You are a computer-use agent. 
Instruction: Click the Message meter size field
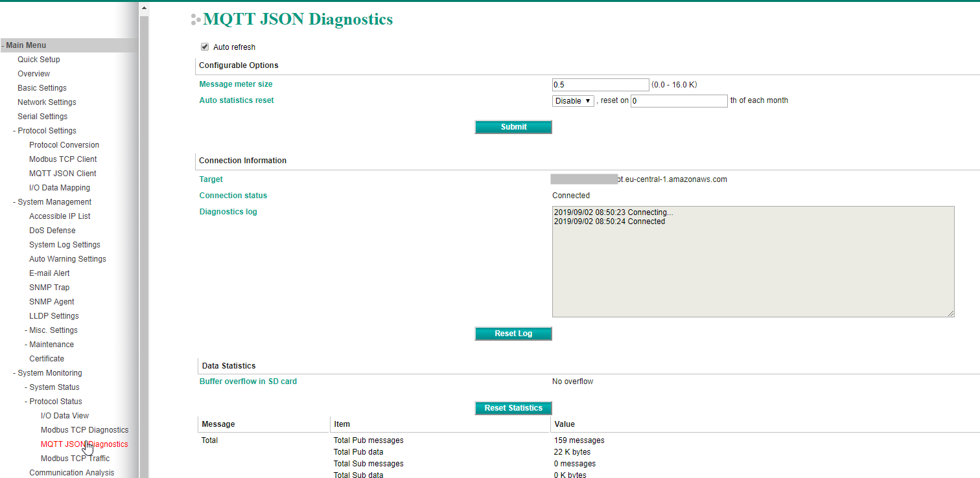click(600, 85)
